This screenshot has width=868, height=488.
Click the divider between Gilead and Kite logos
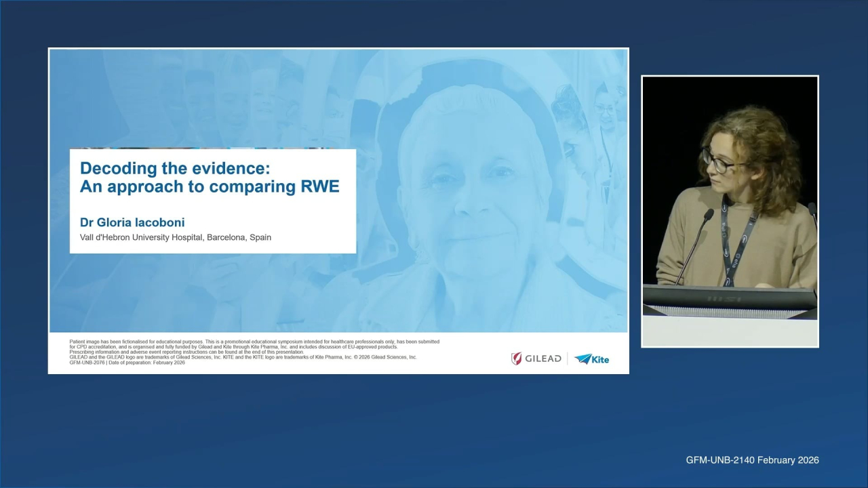[x=568, y=359]
